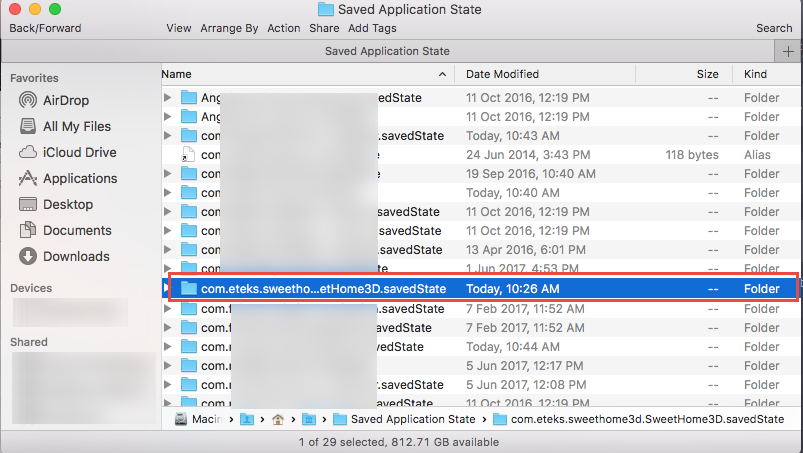Select All My Files in Favorites
This screenshot has height=453, width=803.
pyautogui.click(x=65, y=126)
